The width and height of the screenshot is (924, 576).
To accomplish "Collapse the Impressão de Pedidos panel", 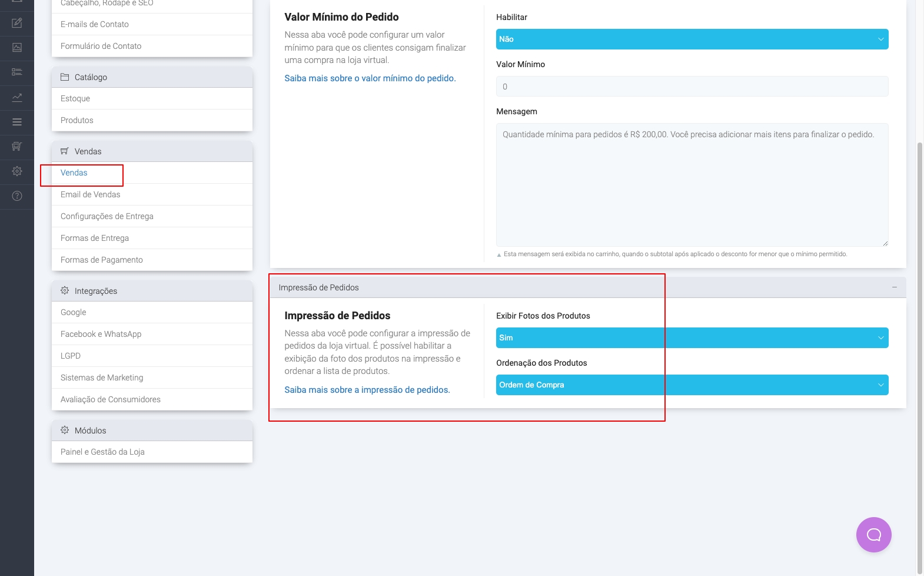I will [894, 287].
